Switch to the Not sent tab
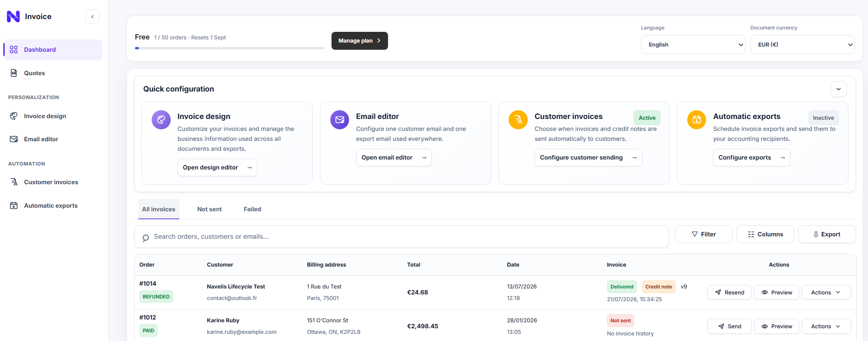The width and height of the screenshot is (868, 341). click(x=210, y=209)
